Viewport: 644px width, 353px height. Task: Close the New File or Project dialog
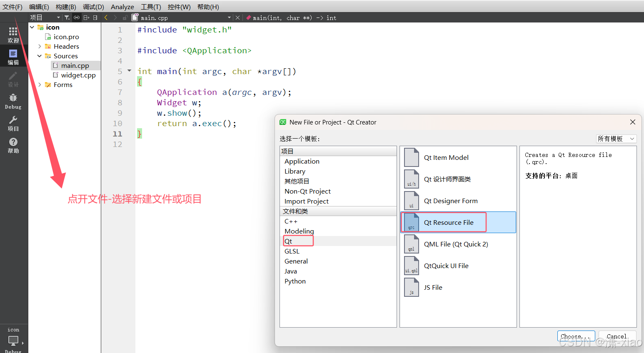tap(633, 122)
